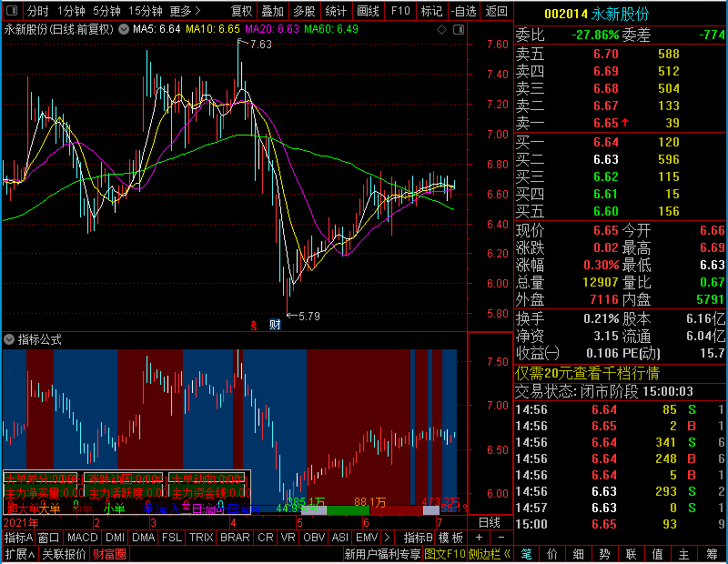Viewport: 728px width, 564px height.
Task: Select the 1分钟 period
Action: pos(71,11)
